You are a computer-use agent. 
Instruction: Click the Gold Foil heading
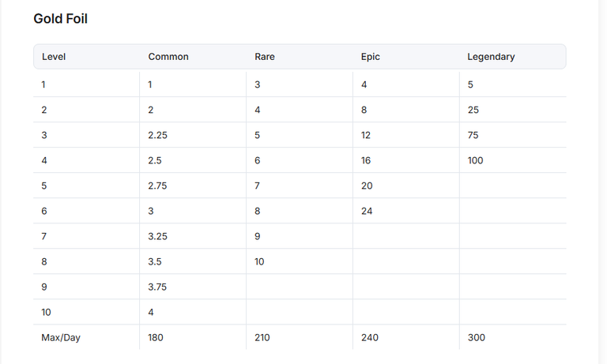tap(60, 19)
